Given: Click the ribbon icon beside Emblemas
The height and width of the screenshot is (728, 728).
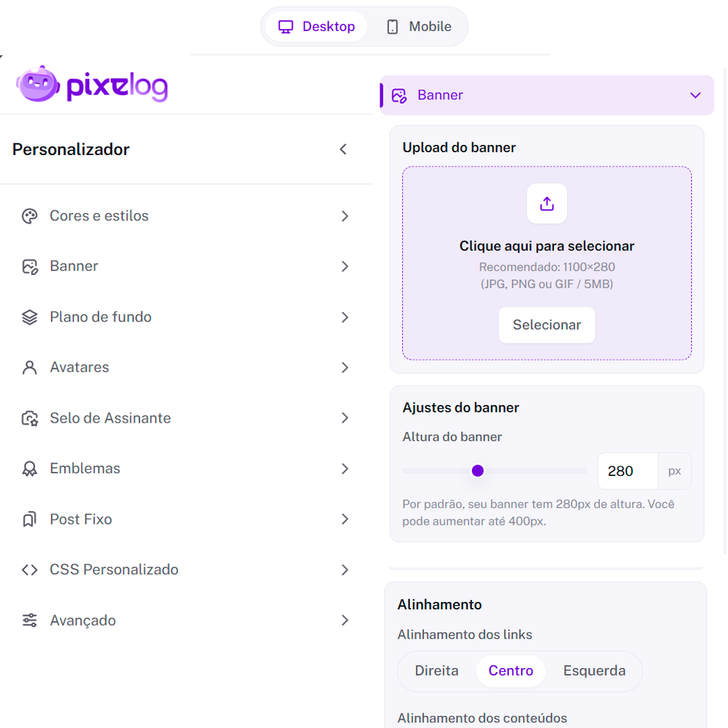Looking at the screenshot, I should coord(30,469).
